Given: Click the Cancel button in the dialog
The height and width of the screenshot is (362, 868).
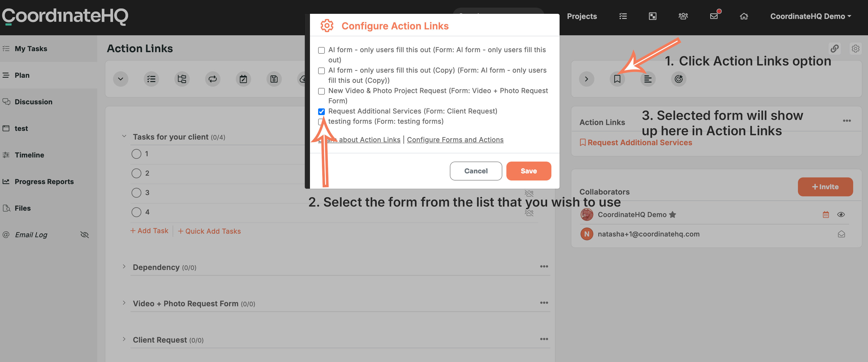Looking at the screenshot, I should click(x=476, y=171).
